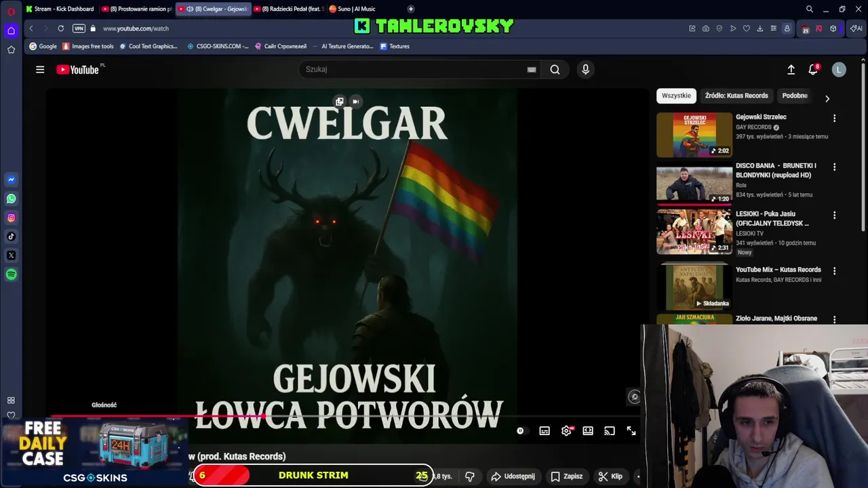Open options for the LESIOKI Puka Jasiu video
The height and width of the screenshot is (488, 868).
pos(834,215)
